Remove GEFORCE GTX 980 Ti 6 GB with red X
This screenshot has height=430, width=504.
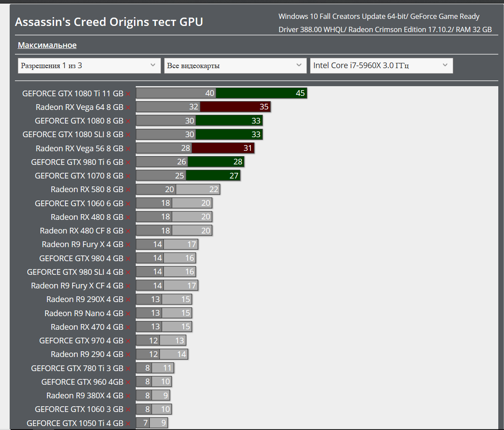(x=128, y=162)
